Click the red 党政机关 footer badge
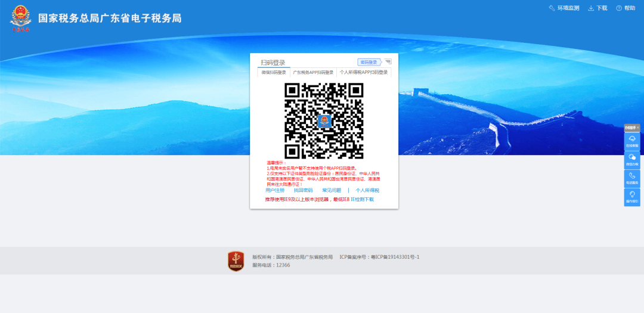 pos(236,261)
